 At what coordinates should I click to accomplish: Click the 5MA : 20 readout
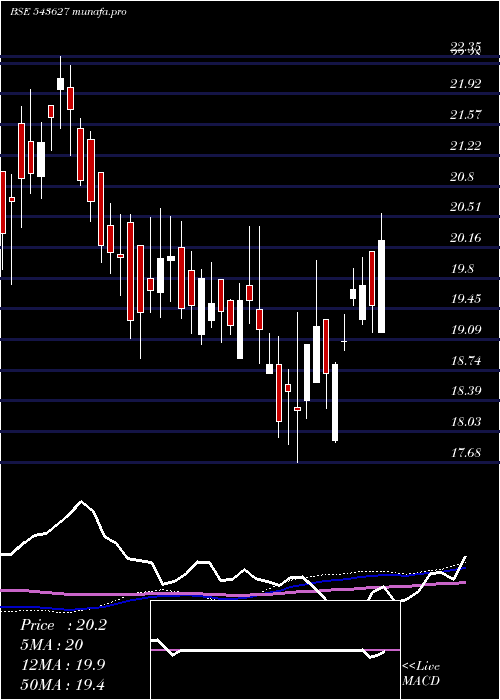[52, 645]
